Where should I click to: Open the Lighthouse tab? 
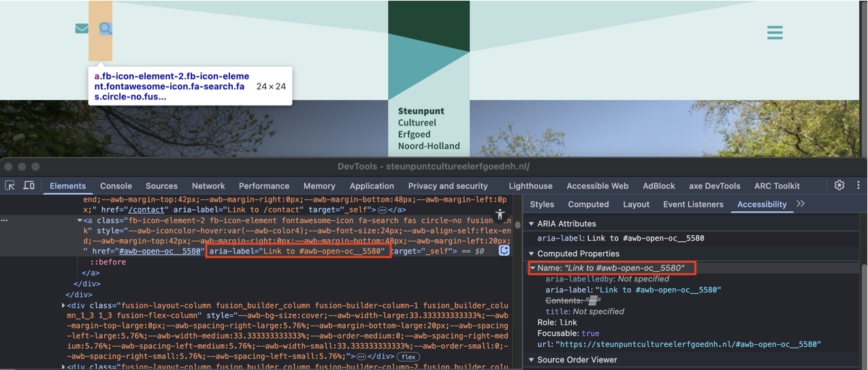530,186
